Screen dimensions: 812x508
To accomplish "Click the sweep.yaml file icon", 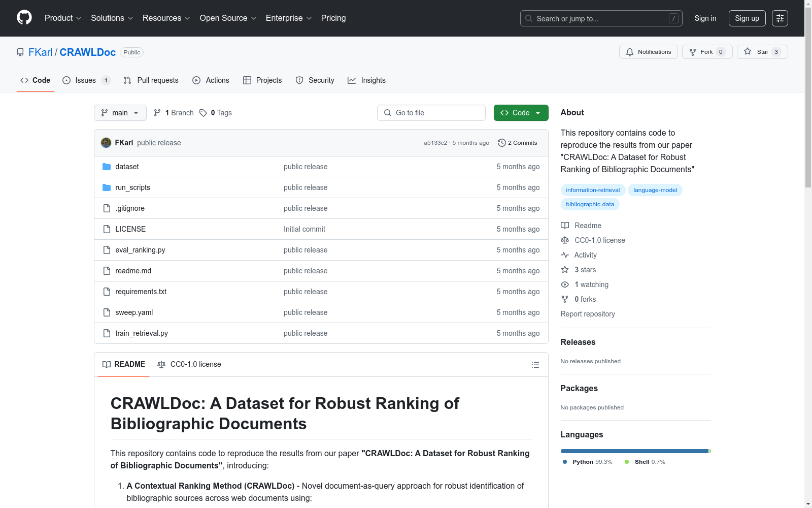I will point(107,312).
